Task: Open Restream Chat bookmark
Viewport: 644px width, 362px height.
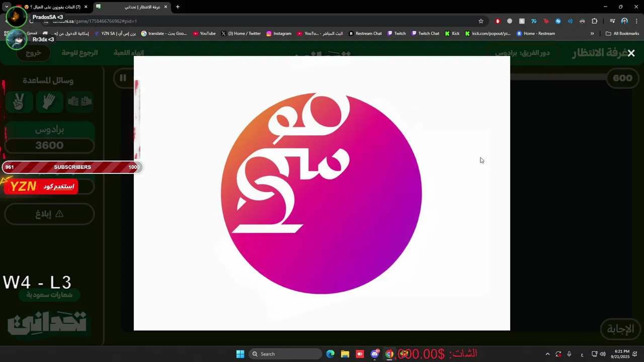Action: [x=365, y=34]
